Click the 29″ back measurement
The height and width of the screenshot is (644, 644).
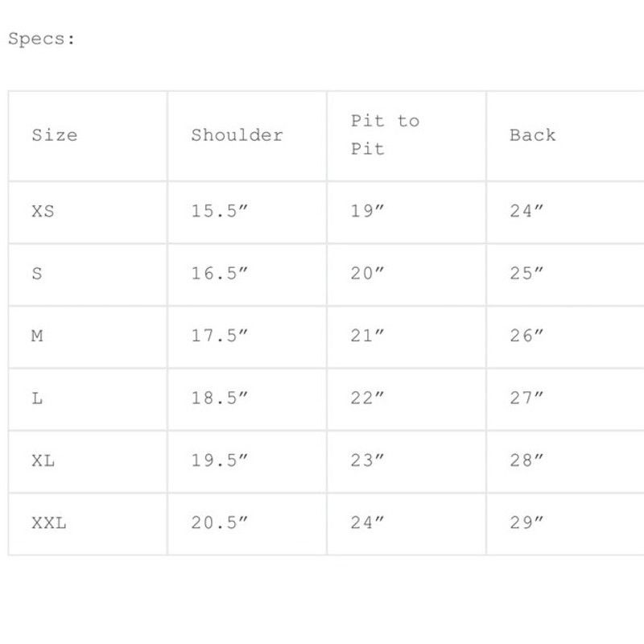[x=526, y=523]
